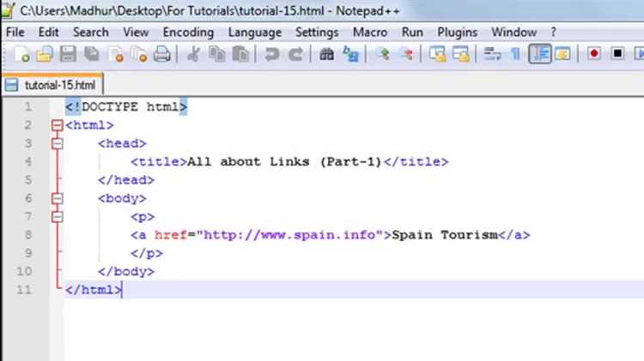The image size is (644, 361).
Task: Toggle the Indent guide toolbar button
Action: (x=540, y=54)
